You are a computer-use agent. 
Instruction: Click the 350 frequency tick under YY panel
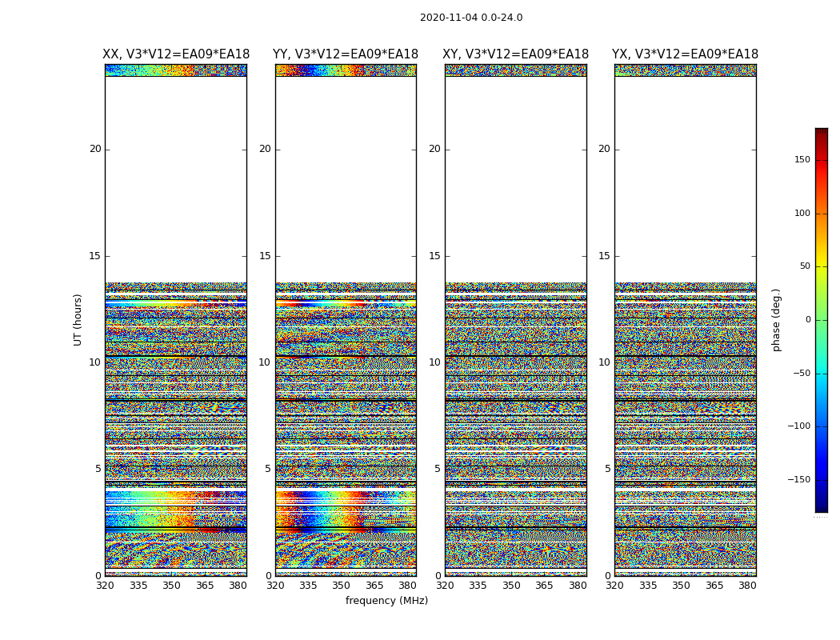click(x=342, y=586)
